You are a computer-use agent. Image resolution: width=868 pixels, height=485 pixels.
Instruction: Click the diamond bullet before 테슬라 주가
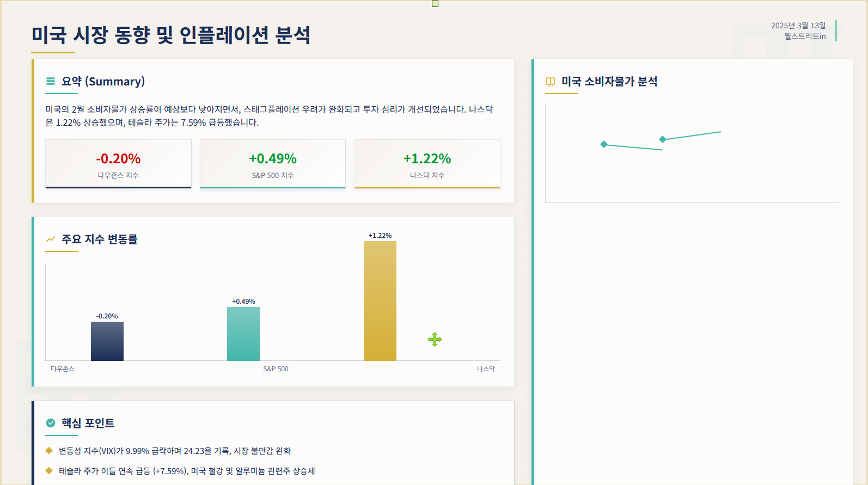[49, 470]
